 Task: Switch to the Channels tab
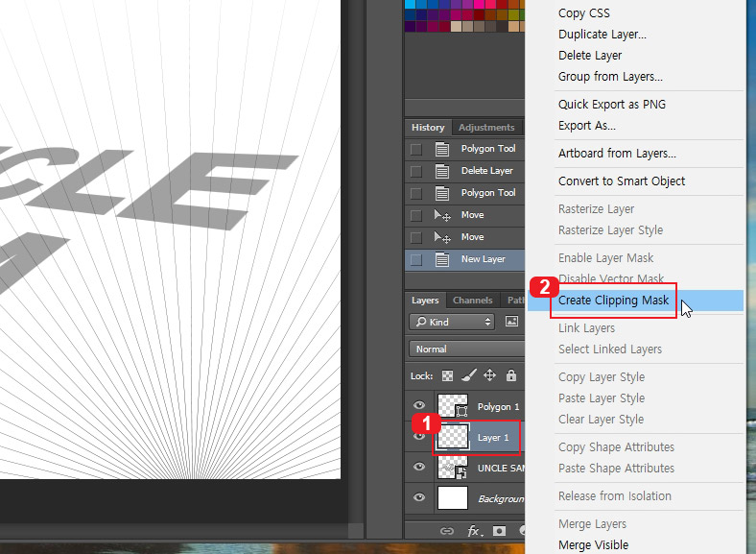tap(472, 301)
